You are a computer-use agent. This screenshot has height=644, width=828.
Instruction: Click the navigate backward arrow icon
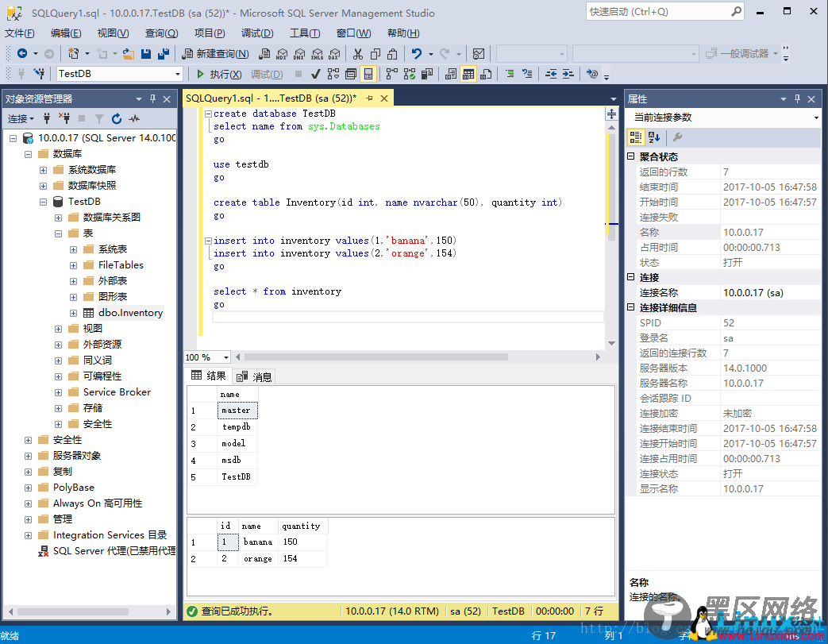[22, 53]
